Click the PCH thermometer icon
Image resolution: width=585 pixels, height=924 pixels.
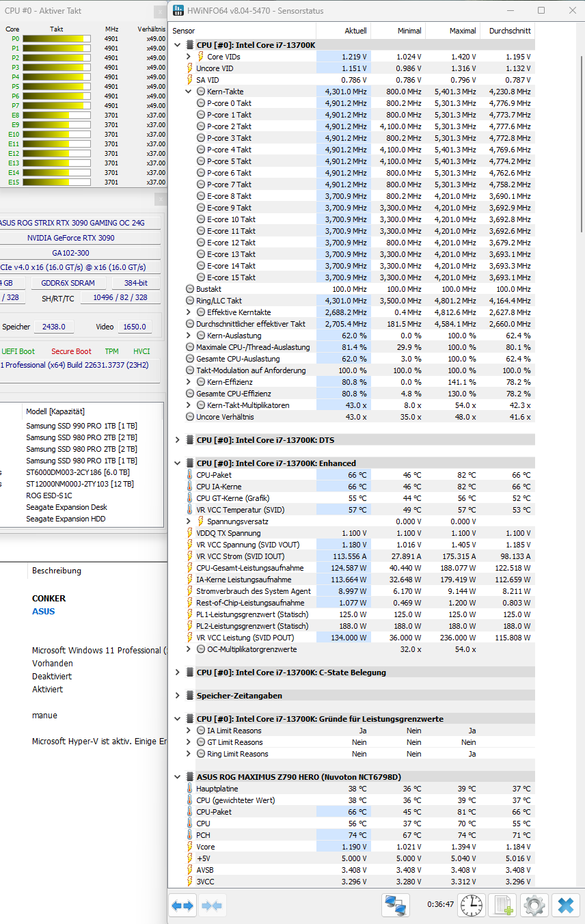(x=190, y=835)
